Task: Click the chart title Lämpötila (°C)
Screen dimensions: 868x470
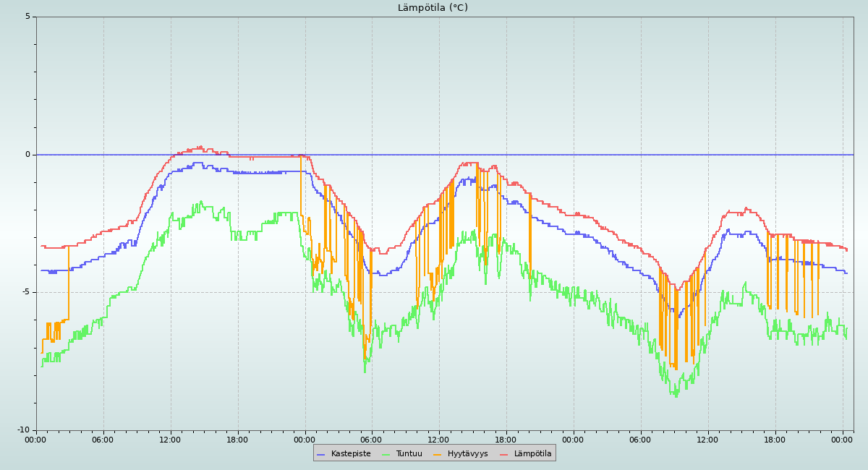Action: [x=433, y=8]
